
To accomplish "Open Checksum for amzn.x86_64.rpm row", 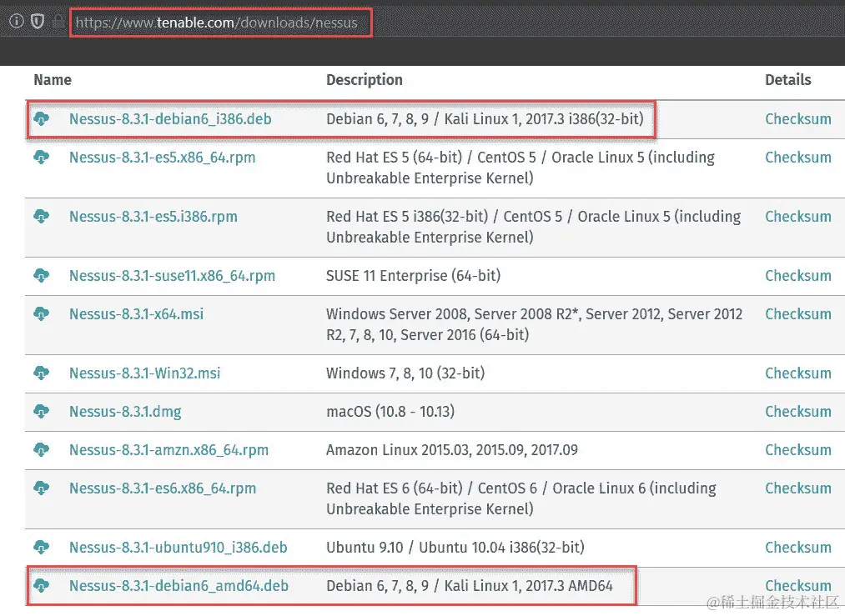I will click(x=798, y=450).
